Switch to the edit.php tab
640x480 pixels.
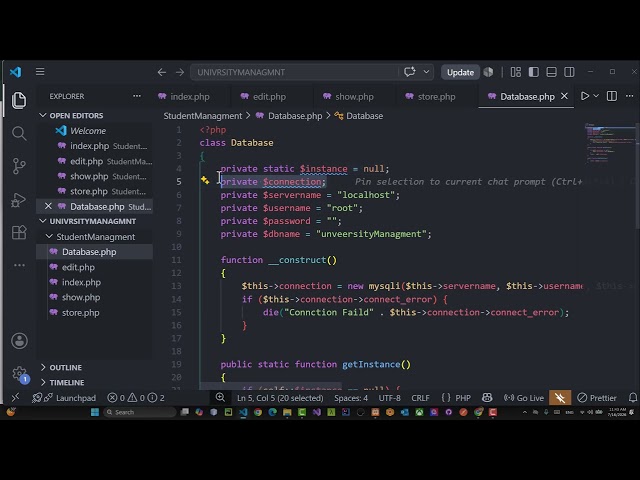click(269, 97)
